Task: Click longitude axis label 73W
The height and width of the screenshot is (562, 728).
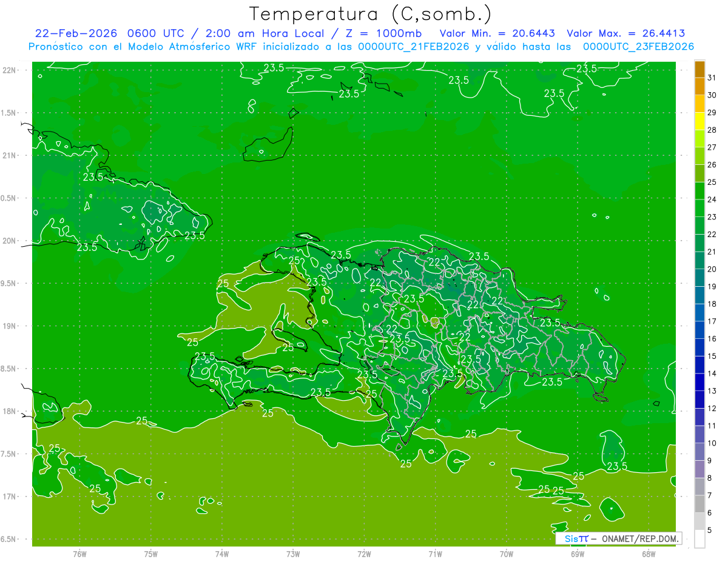Action: click(293, 554)
